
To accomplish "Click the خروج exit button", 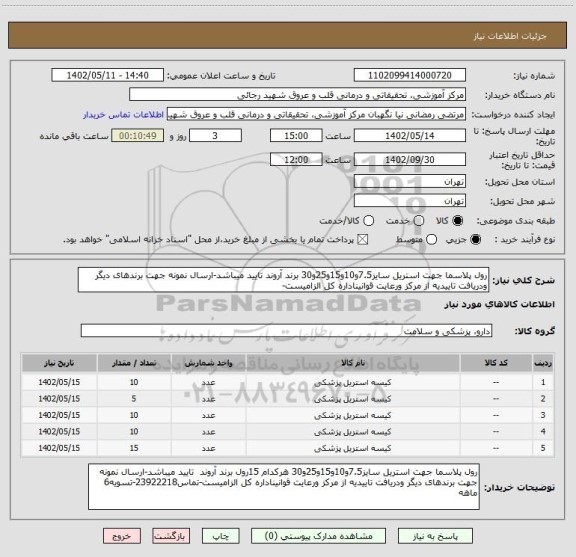I will pos(122,536).
